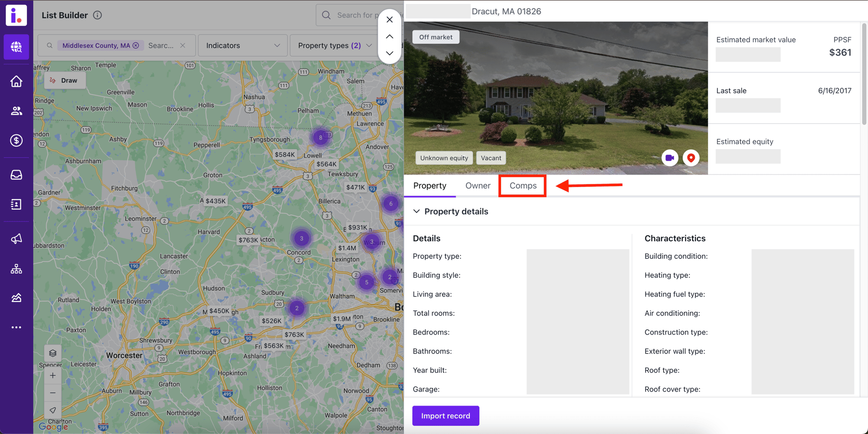Click the app logo in top-left corner

pyautogui.click(x=16, y=15)
